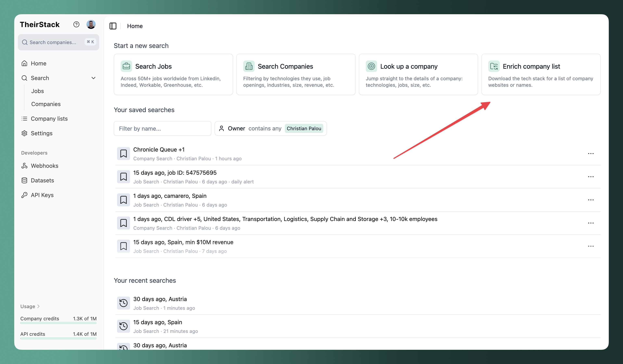623x364 pixels.
Task: Open Company lists from the sidebar
Action: tap(49, 118)
